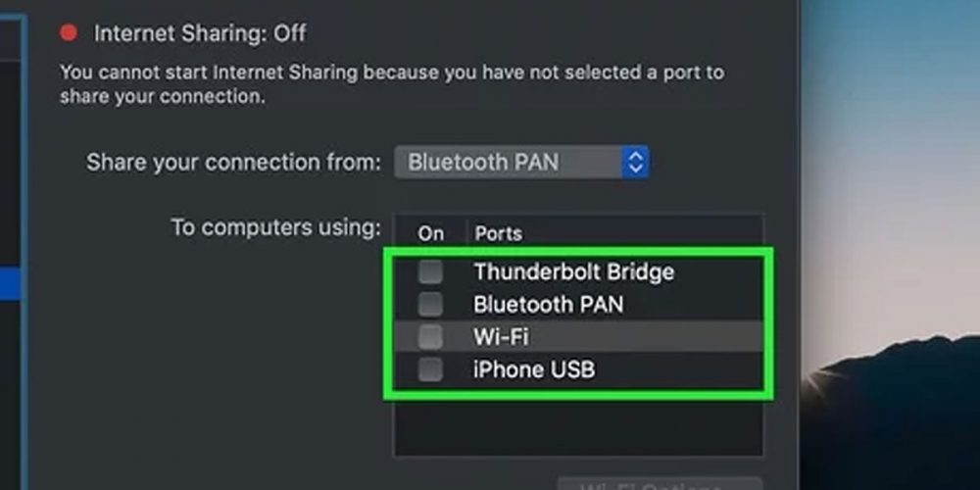Click the blue dropdown arrows beside Bluetooth PAN

[635, 162]
